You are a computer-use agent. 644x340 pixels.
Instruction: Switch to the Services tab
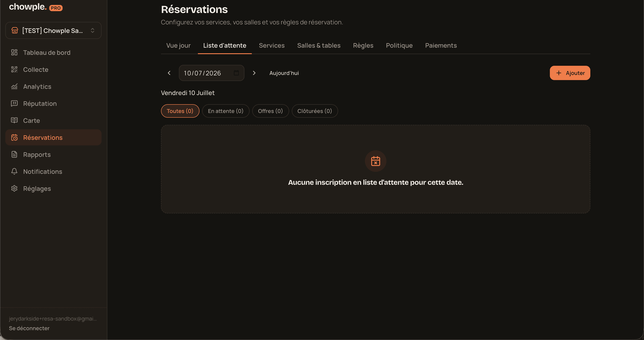pos(271,45)
